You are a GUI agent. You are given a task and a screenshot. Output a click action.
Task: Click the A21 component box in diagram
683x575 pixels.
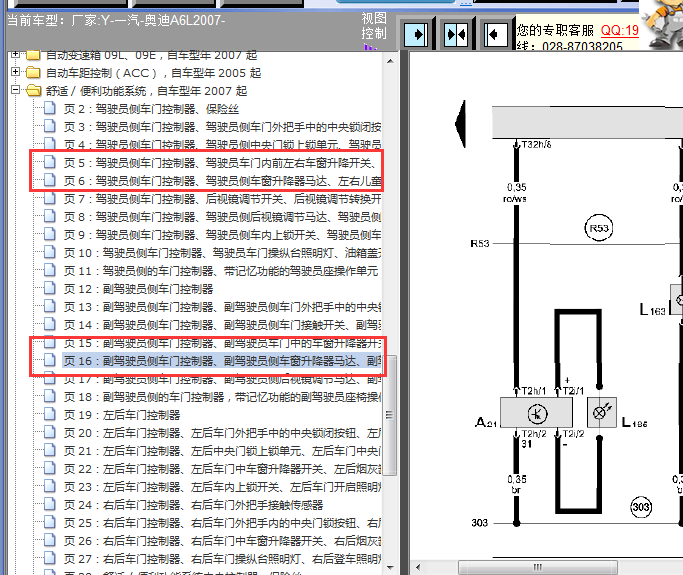pyautogui.click(x=536, y=413)
